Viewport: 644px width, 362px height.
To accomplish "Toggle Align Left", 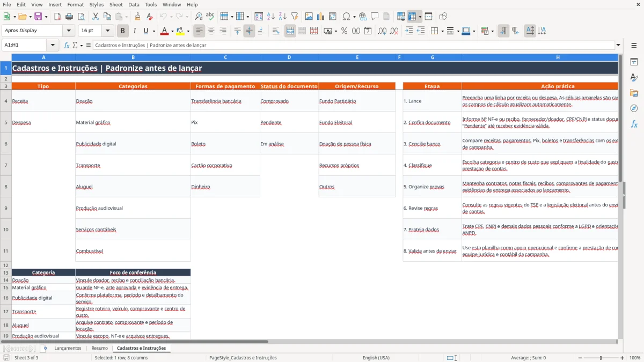I will point(199,31).
